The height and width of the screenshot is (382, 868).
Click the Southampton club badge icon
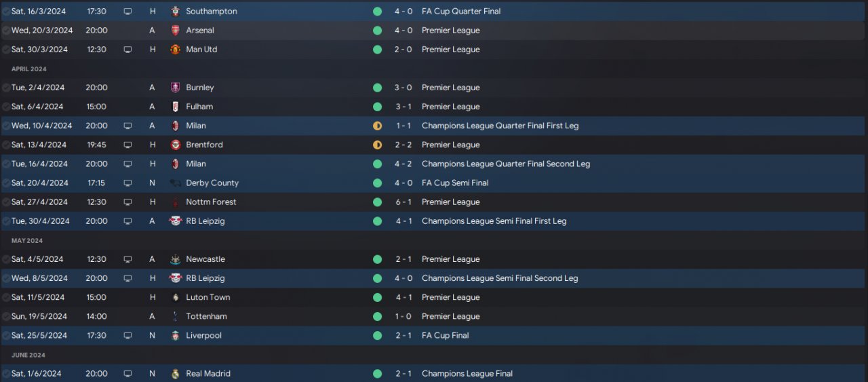pos(176,12)
